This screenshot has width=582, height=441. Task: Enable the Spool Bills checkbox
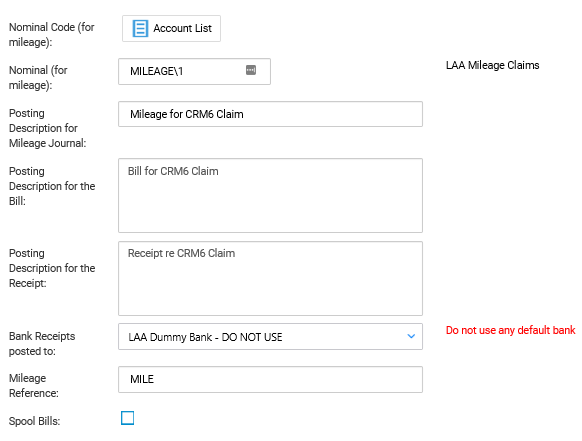pos(127,418)
